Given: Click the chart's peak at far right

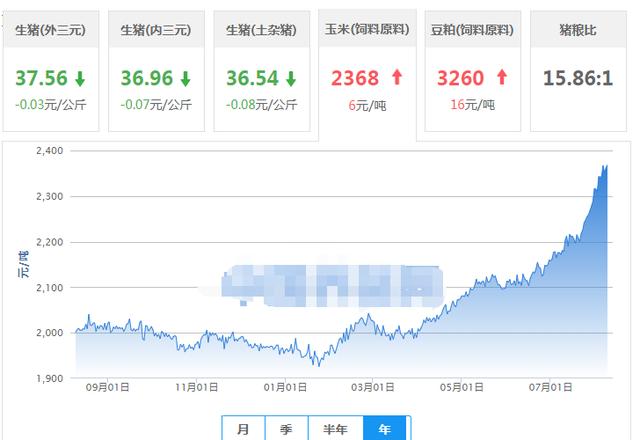Looking at the screenshot, I should (605, 167).
